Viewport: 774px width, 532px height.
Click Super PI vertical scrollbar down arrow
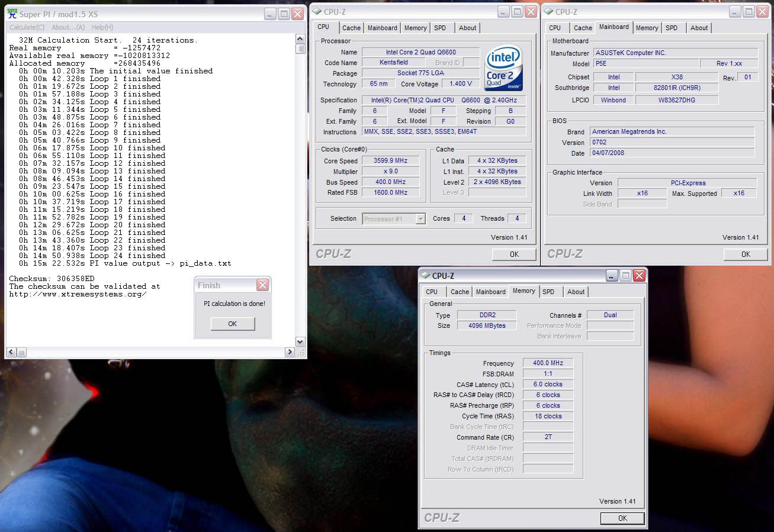click(x=300, y=341)
